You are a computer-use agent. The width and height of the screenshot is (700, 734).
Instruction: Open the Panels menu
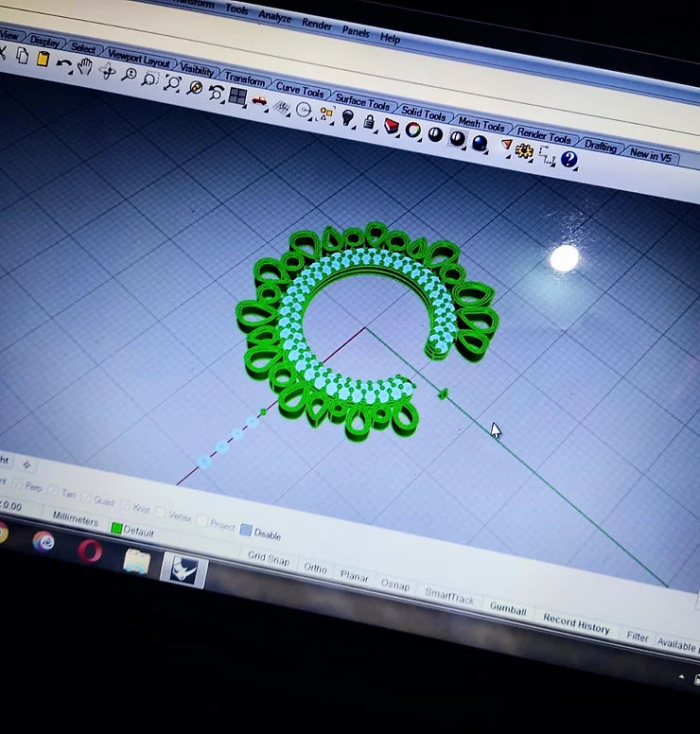356,31
